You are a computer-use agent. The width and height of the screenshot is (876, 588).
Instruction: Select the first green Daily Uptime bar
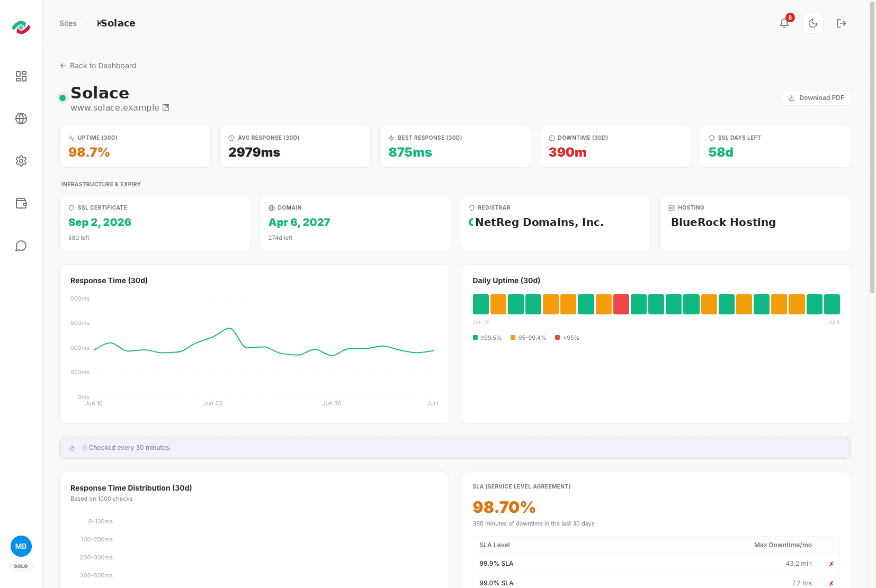pos(481,304)
